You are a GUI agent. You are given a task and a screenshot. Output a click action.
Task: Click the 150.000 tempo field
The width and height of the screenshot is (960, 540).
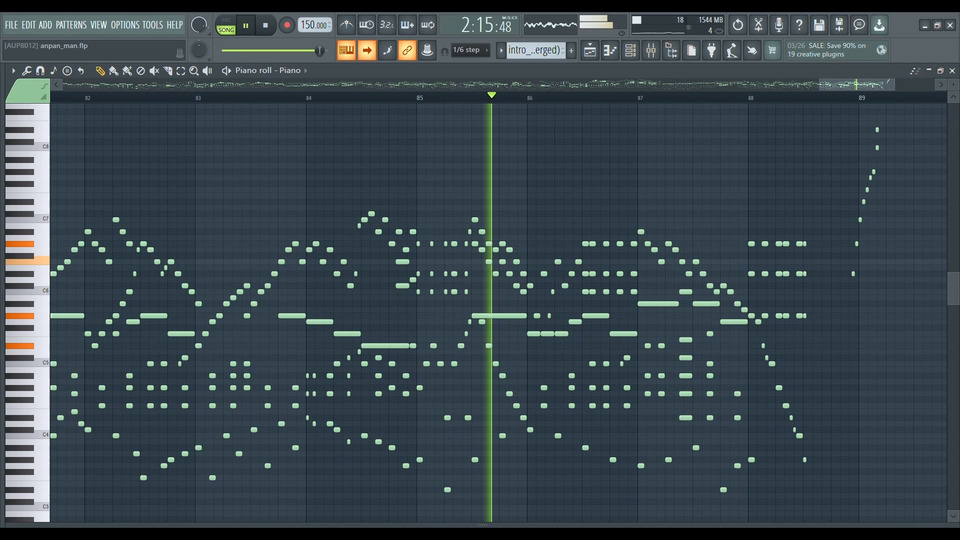point(315,25)
